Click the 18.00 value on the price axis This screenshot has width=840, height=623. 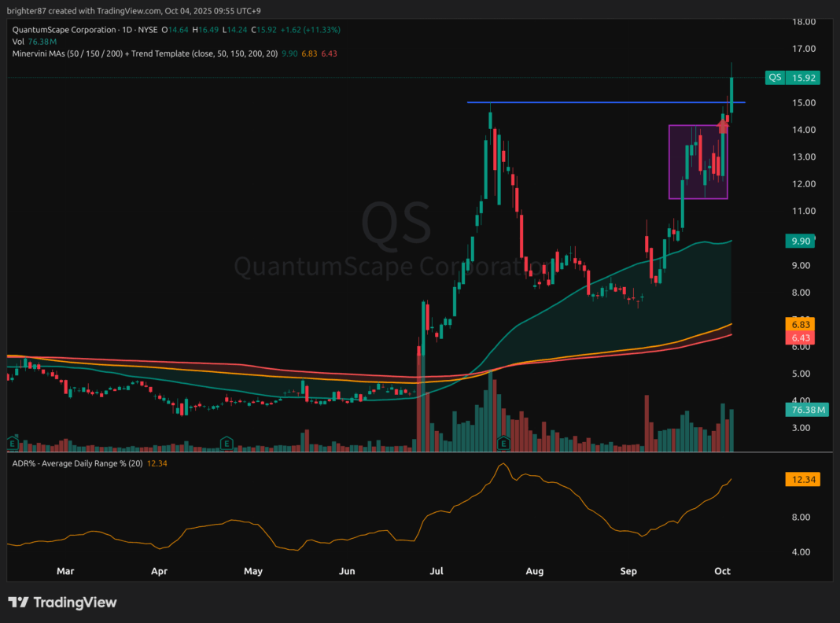802,22
